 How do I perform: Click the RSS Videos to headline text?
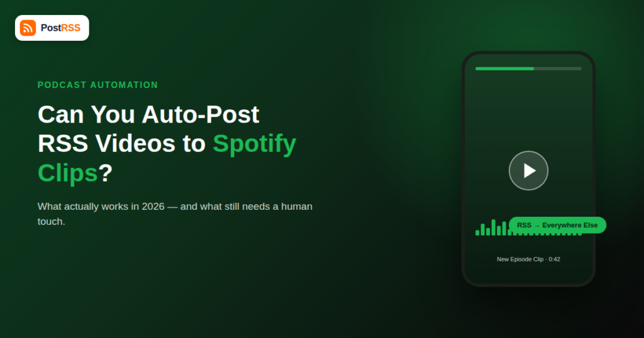point(121,143)
